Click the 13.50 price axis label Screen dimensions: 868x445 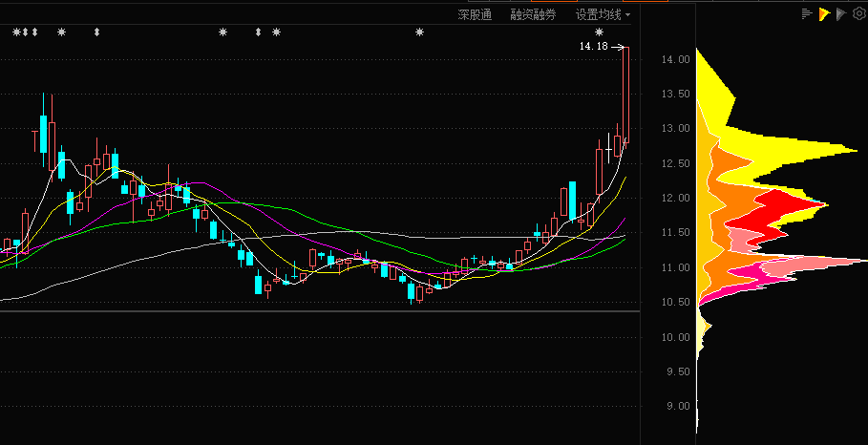(675, 94)
